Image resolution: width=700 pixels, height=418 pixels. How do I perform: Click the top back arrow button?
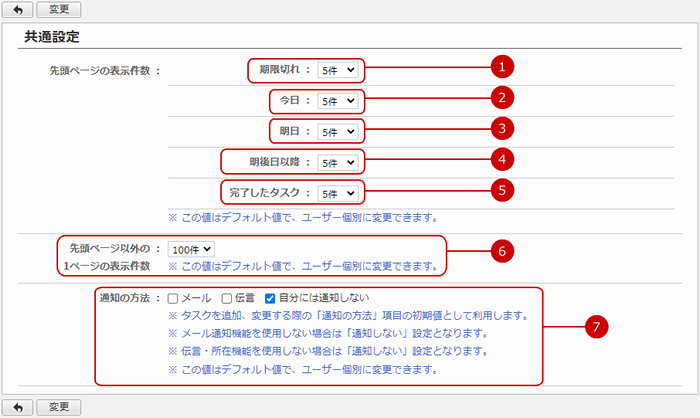[17, 9]
